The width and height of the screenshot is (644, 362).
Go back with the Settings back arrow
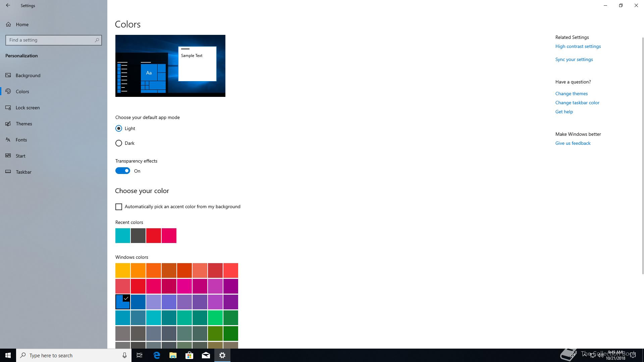pyautogui.click(x=8, y=5)
